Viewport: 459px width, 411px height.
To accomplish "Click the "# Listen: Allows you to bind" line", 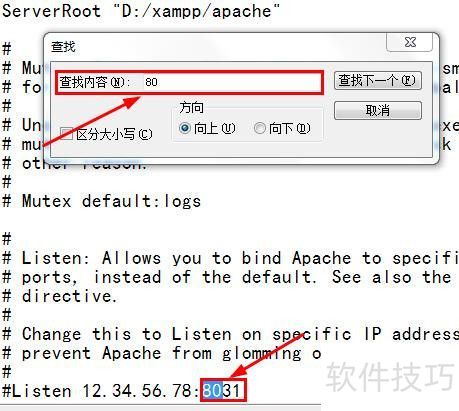I will coord(230,258).
